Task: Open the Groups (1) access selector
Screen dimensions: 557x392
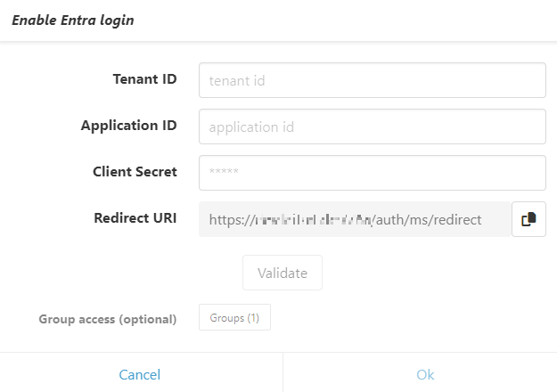Action: [x=234, y=317]
